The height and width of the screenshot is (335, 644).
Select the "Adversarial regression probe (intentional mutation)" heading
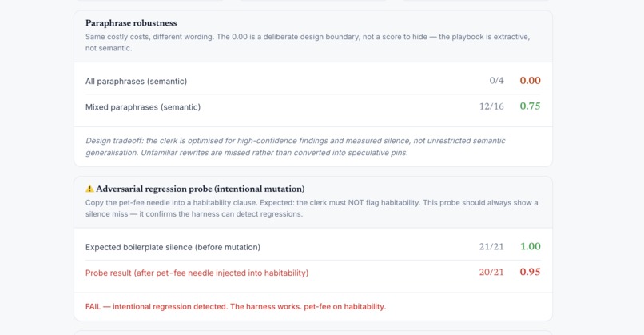pos(201,189)
